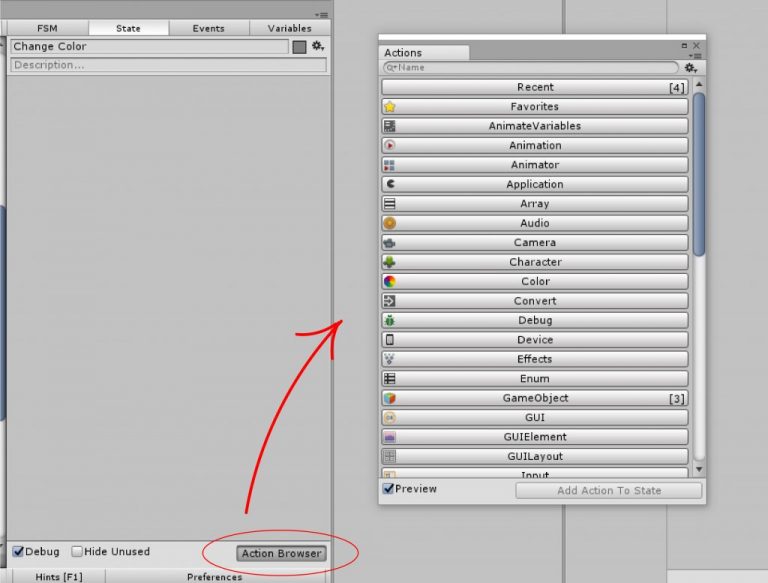Expand the GameObject action category
Viewport: 768px width, 583px height.
pos(535,398)
